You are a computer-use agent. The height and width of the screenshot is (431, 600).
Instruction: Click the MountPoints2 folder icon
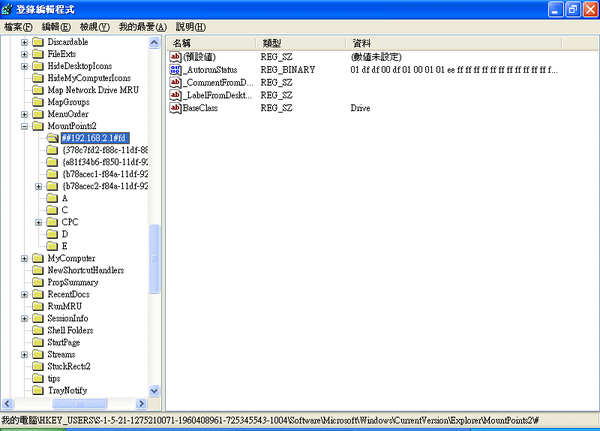point(38,126)
